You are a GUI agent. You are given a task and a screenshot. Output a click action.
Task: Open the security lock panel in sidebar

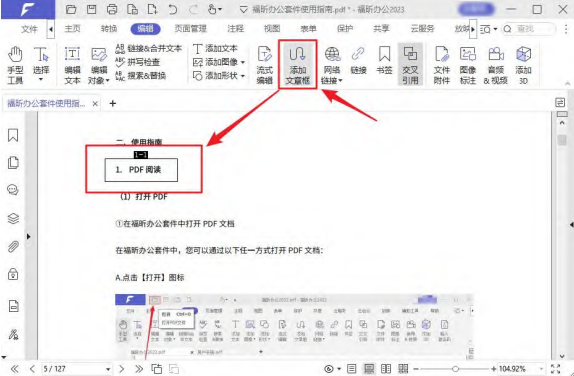click(x=13, y=274)
